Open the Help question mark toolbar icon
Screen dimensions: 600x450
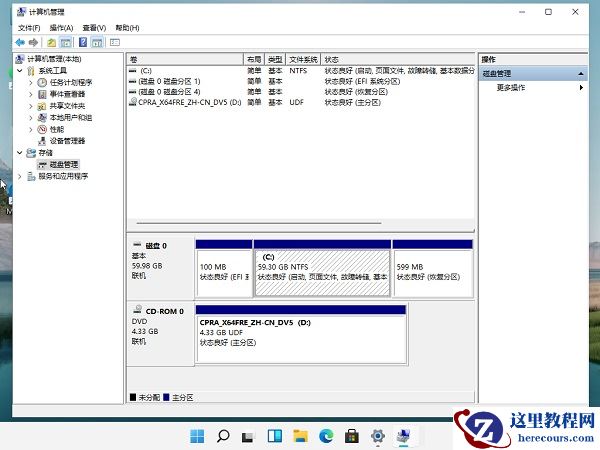tap(83, 42)
